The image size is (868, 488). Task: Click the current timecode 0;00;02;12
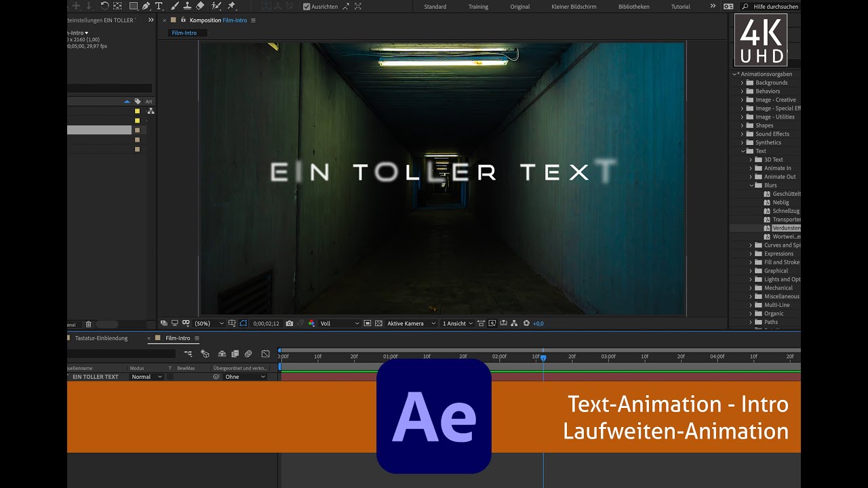[x=267, y=323]
